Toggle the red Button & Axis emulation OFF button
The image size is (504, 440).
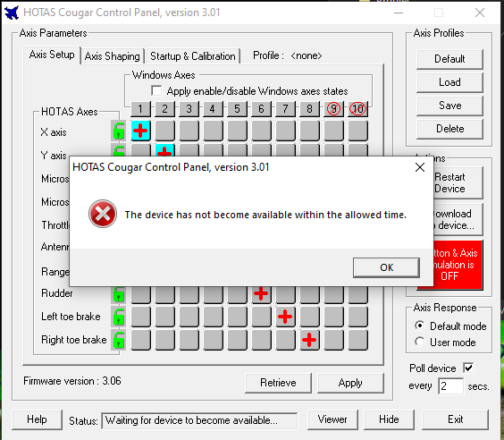pyautogui.click(x=458, y=265)
